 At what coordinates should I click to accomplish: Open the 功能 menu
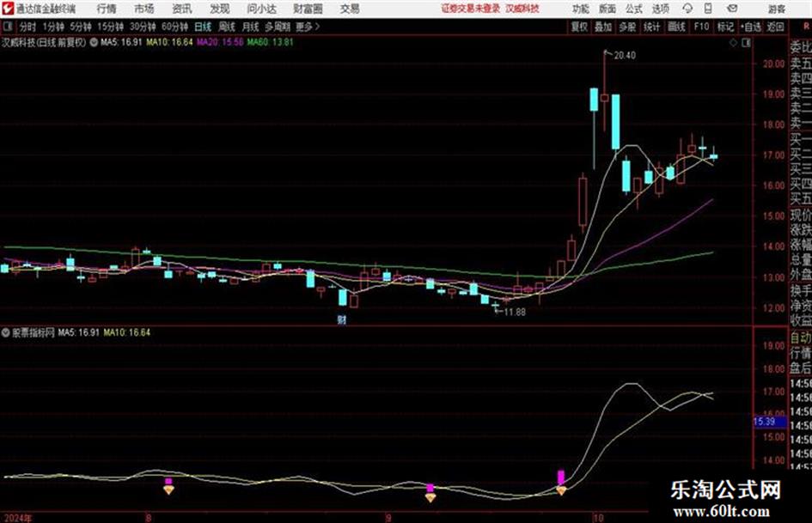581,9
